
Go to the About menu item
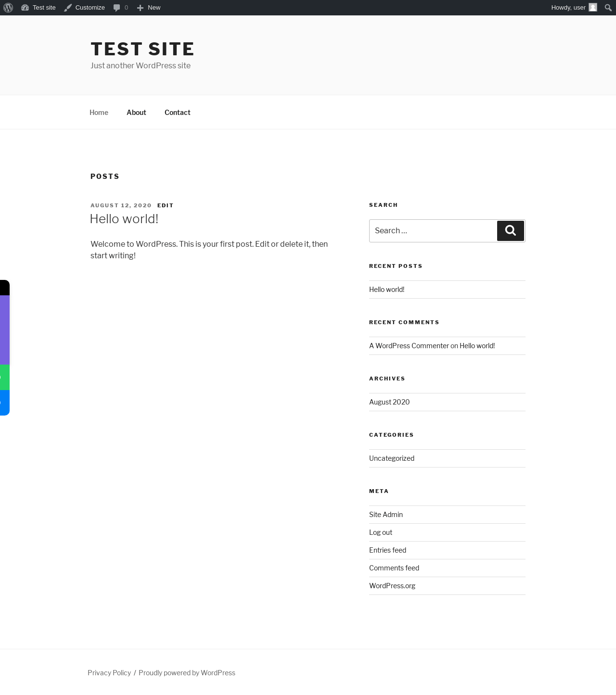coord(136,113)
